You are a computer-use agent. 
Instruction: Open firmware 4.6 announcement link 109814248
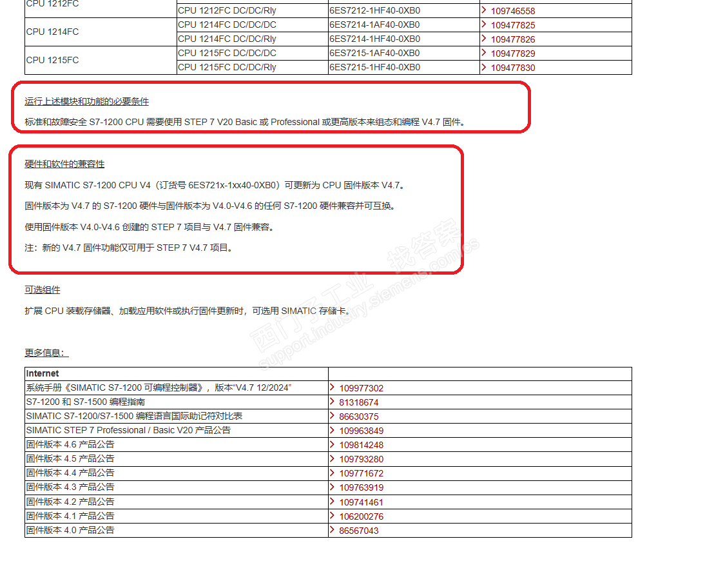click(x=361, y=446)
